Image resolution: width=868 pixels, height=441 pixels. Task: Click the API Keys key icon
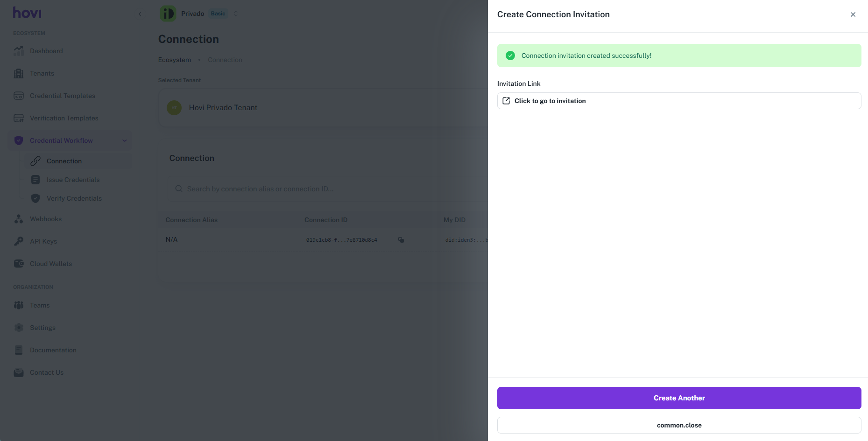coord(19,241)
